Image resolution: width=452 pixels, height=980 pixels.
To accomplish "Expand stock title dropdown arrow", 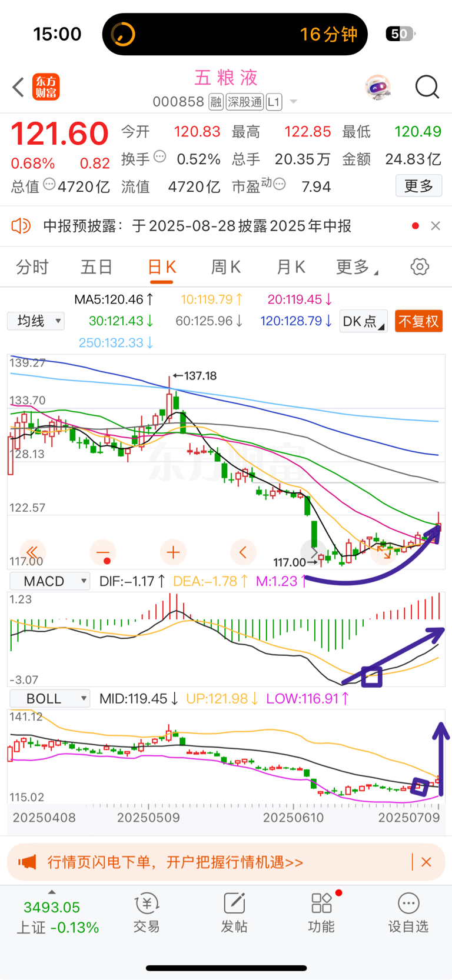I will click(x=293, y=102).
